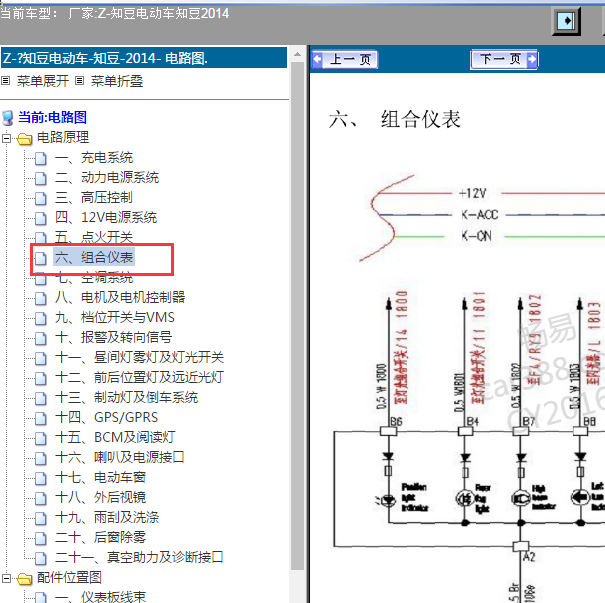Collapse all menus via 菜单折叠
This screenshot has width=605, height=603.
tap(117, 81)
